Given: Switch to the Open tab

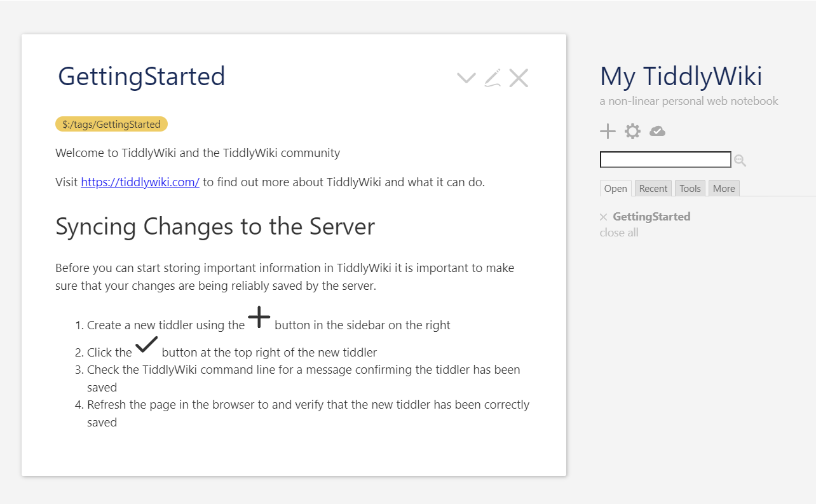Looking at the screenshot, I should pos(616,188).
